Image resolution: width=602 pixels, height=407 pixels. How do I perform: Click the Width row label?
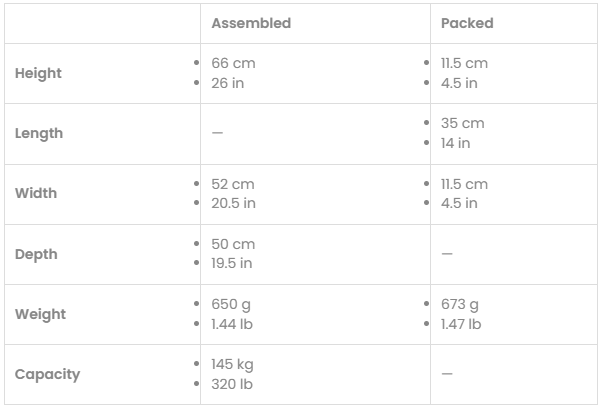click(x=36, y=193)
